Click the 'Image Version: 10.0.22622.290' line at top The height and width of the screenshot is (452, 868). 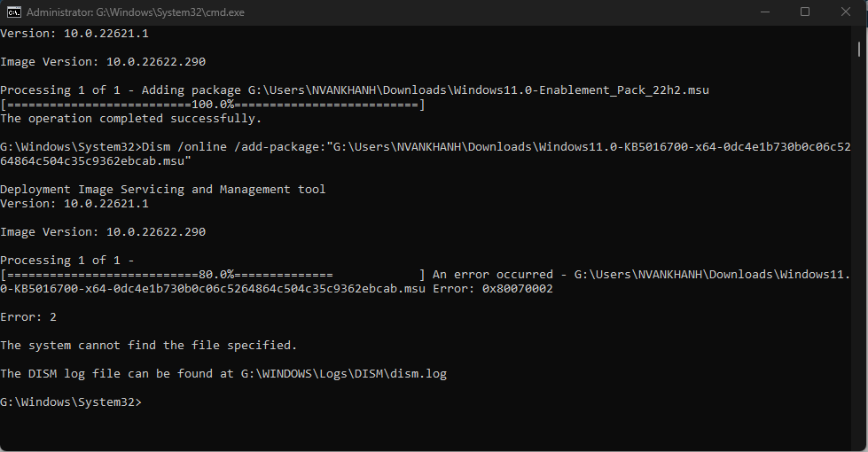[x=103, y=61]
